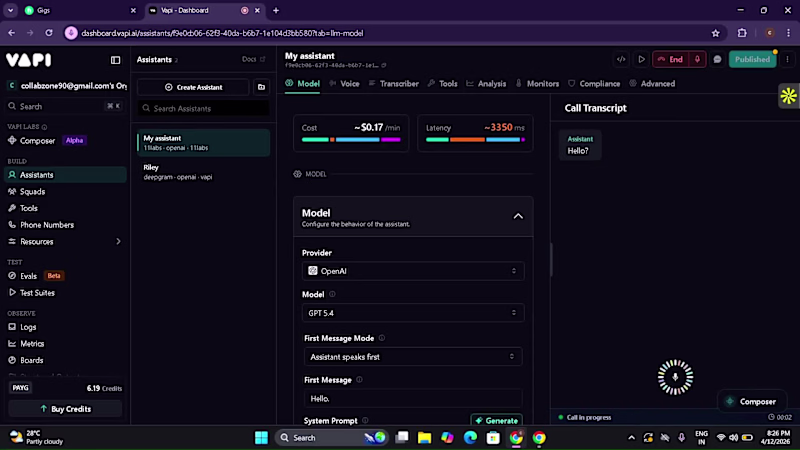This screenshot has height=450, width=800.
Task: Mute the call microphone
Action: (697, 59)
